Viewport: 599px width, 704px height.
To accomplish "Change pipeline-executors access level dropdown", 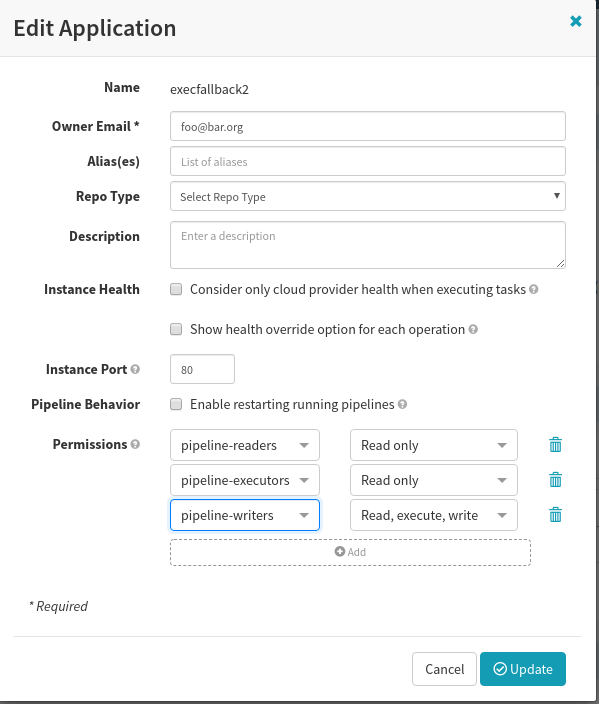I will tap(434, 480).
